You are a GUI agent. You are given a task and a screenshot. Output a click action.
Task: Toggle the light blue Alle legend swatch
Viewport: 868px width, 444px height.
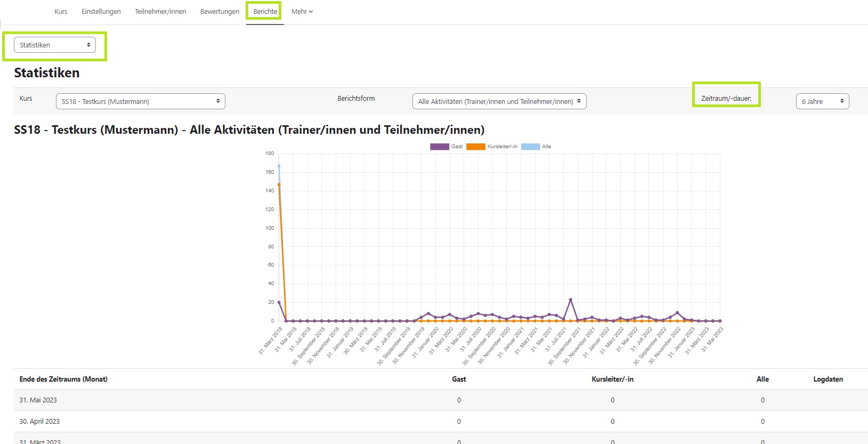pos(530,147)
